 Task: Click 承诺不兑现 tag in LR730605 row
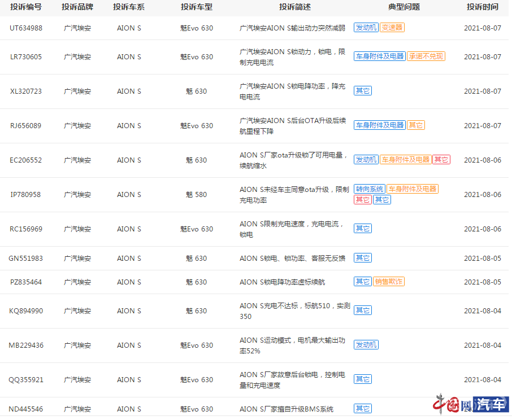[x=426, y=56]
